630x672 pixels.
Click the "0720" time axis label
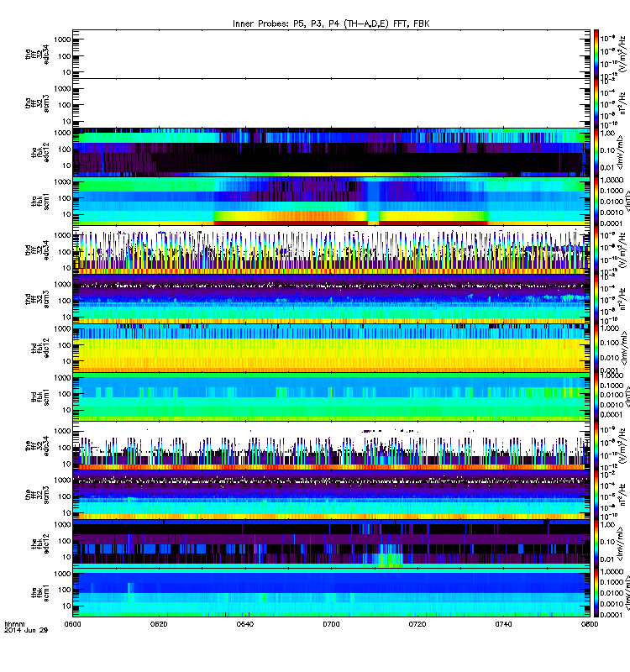(x=417, y=624)
